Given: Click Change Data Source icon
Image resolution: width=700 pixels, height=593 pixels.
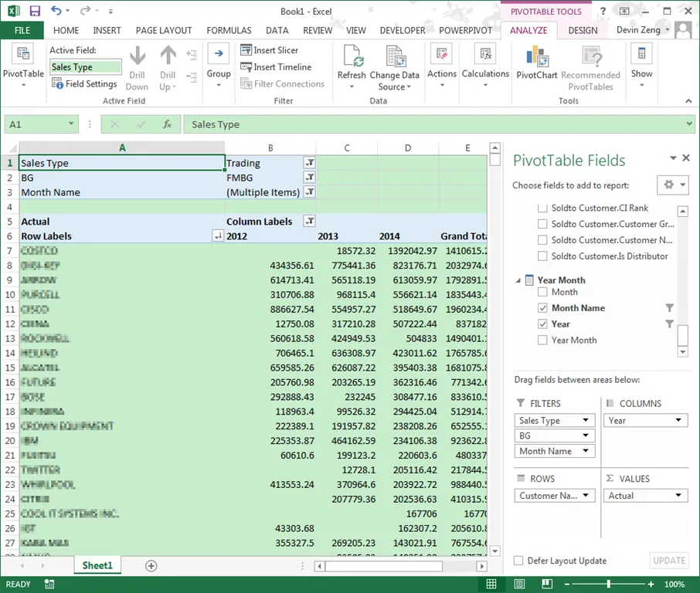Looking at the screenshot, I should pos(395,56).
